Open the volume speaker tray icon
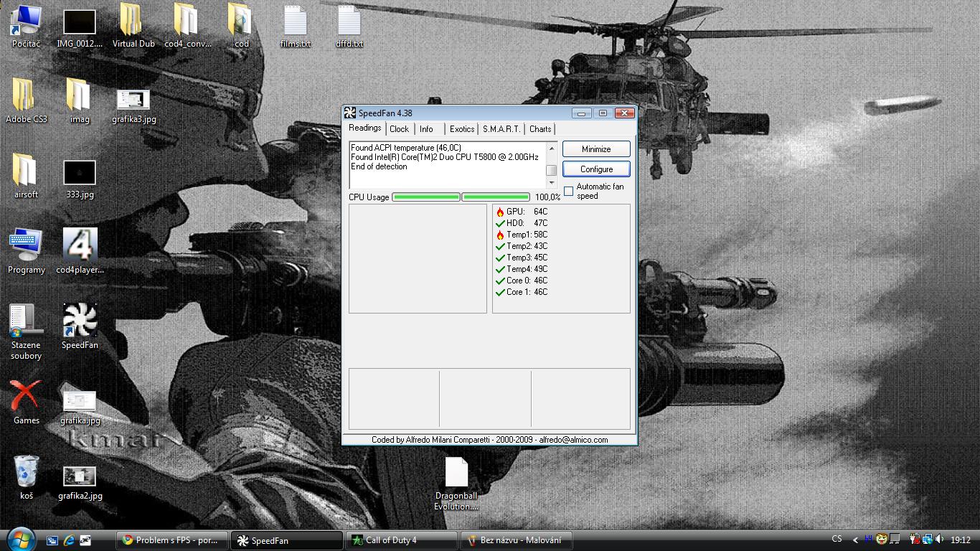 pyautogui.click(x=940, y=540)
